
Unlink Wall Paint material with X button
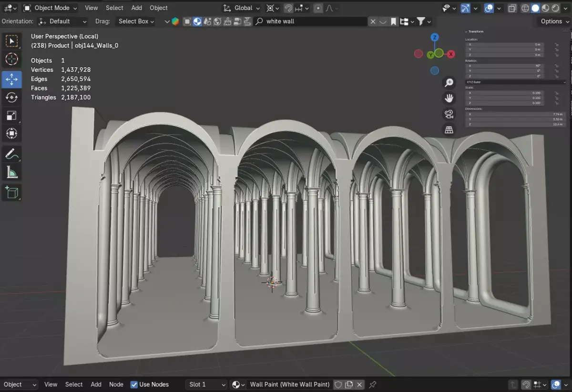pyautogui.click(x=359, y=384)
